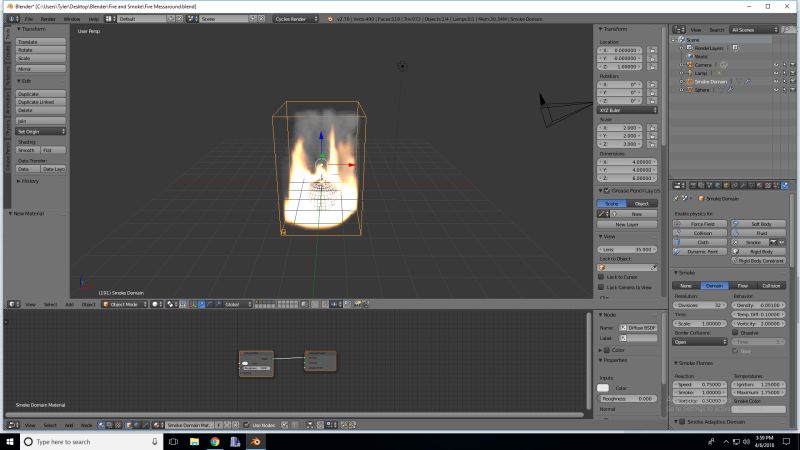Click the Smooth shading button

(x=28, y=150)
